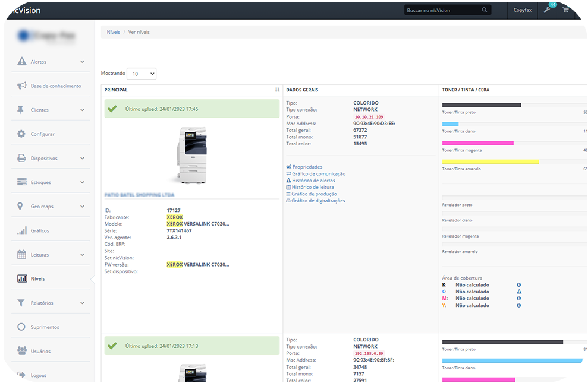Click info icon next to Y coverage
This screenshot has height=383, width=588.
click(518, 305)
